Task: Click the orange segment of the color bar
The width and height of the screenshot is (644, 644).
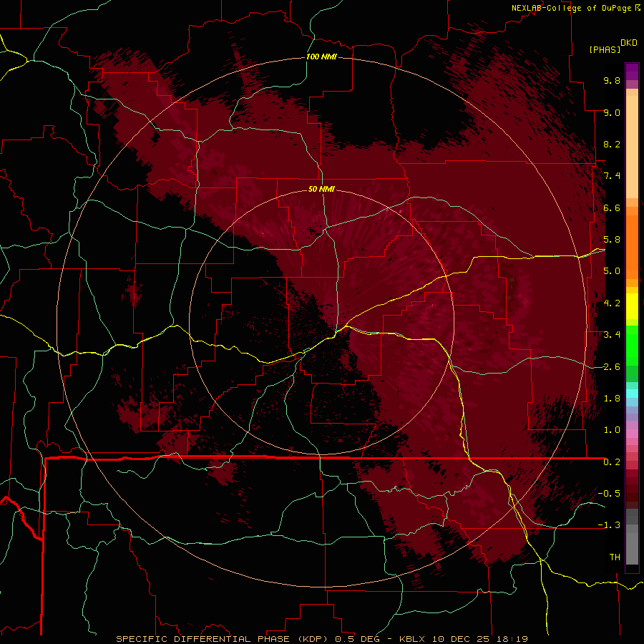Action: click(x=632, y=246)
